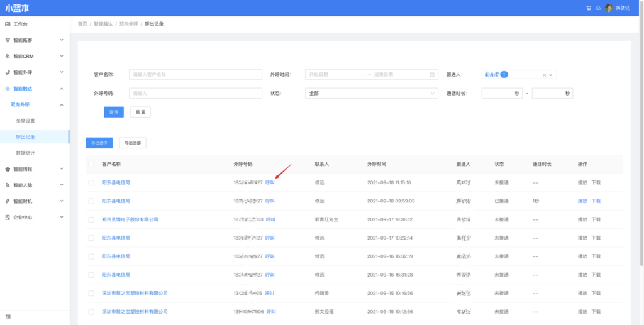Open the 状态 dropdown showing 全部
This screenshot has width=644, height=325.
pos(371,93)
